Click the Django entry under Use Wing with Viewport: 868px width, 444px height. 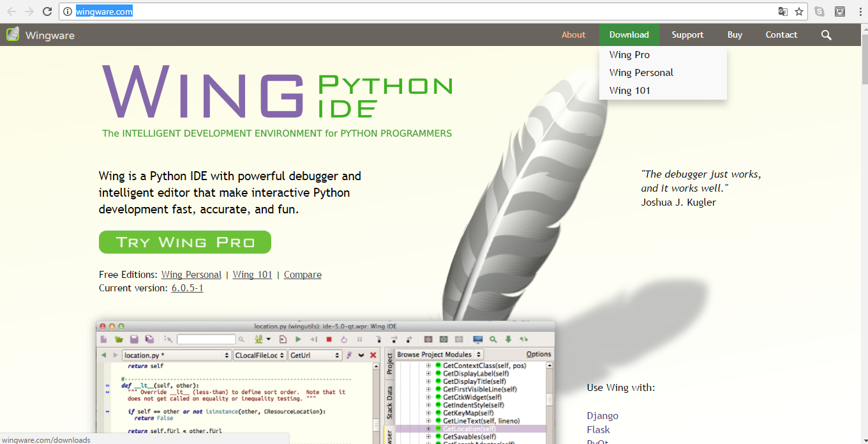click(x=602, y=416)
